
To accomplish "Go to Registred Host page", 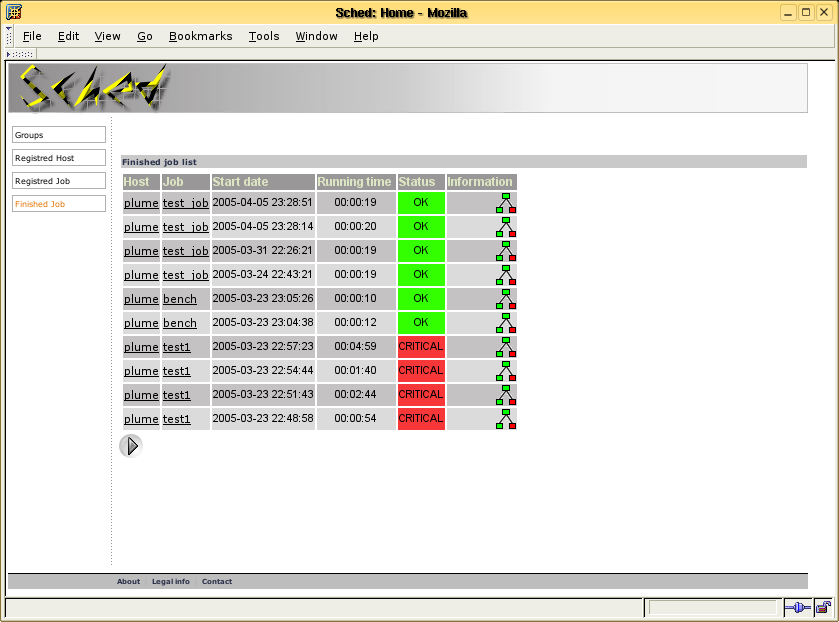I will point(58,158).
